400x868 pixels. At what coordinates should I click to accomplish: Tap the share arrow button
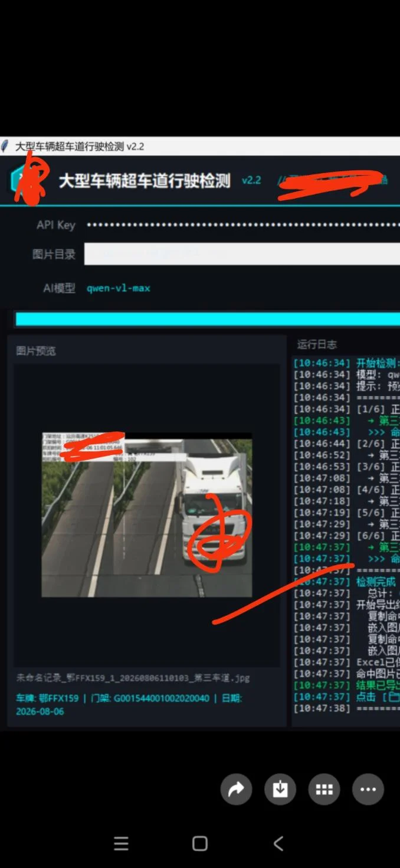[x=236, y=789]
